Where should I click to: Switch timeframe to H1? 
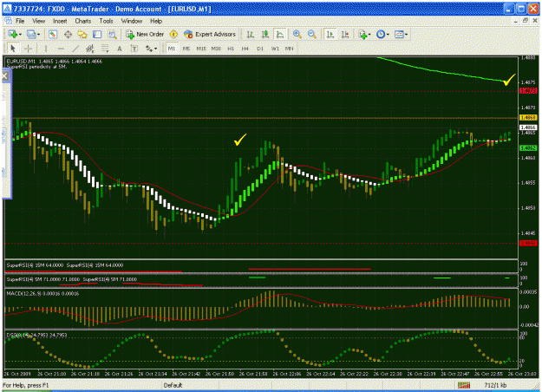coord(231,49)
